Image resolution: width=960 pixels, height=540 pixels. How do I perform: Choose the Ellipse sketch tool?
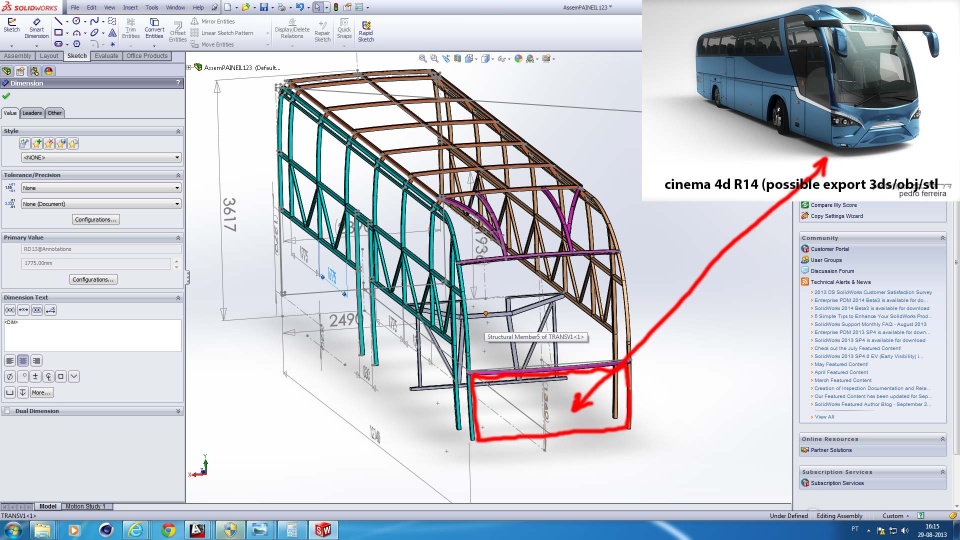click(x=94, y=32)
